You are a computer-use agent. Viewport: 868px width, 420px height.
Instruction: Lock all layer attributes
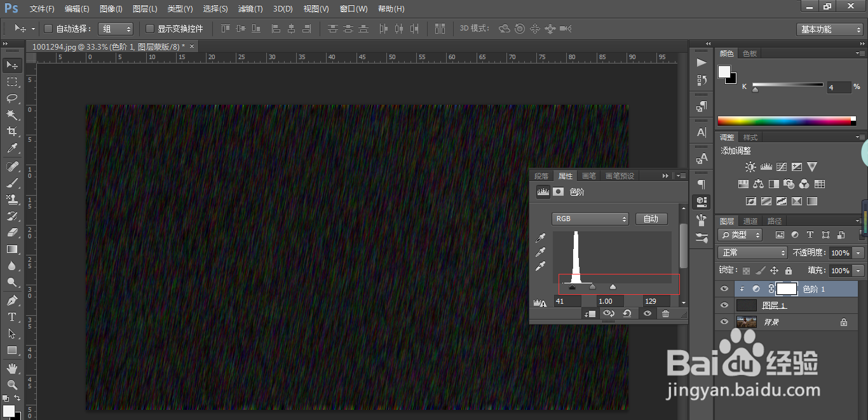[x=789, y=271]
